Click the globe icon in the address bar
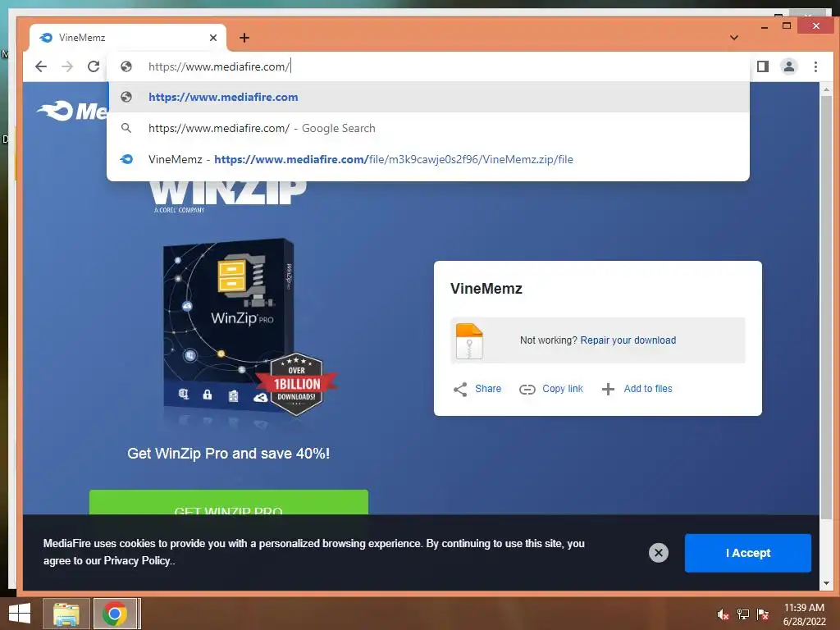Image resolution: width=840 pixels, height=630 pixels. coord(126,66)
